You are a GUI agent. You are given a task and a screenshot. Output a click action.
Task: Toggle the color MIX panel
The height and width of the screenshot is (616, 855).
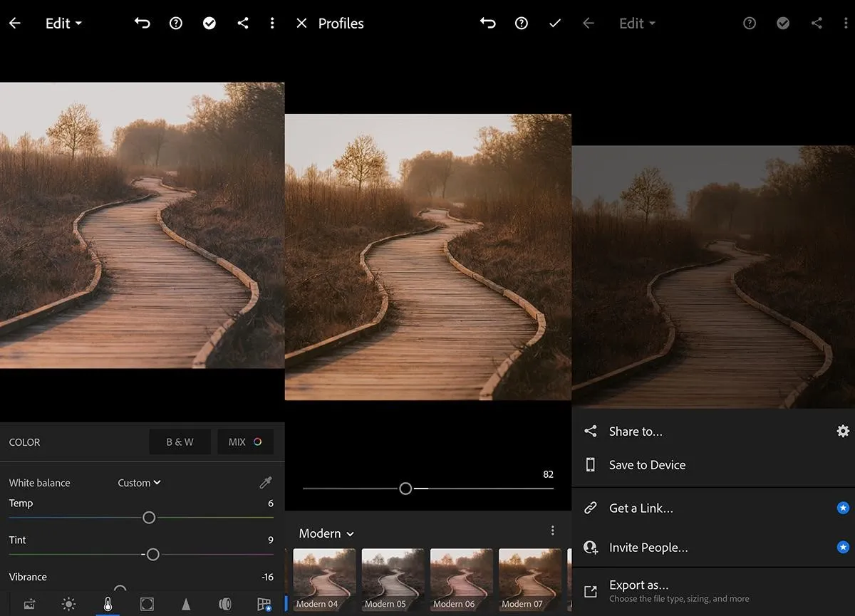click(x=245, y=442)
